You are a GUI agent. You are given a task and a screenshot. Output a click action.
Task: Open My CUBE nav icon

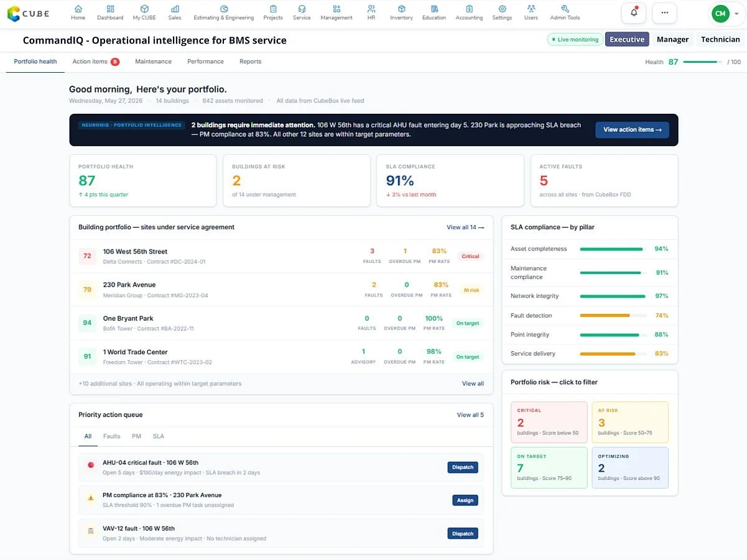[x=144, y=9]
